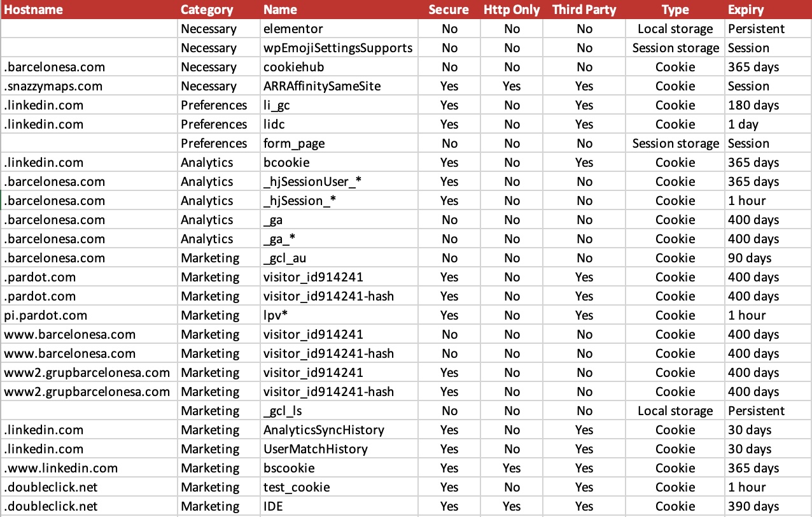Screen dimensions: 812x517
Task: Select the Expiry column header
Action: click(x=746, y=10)
